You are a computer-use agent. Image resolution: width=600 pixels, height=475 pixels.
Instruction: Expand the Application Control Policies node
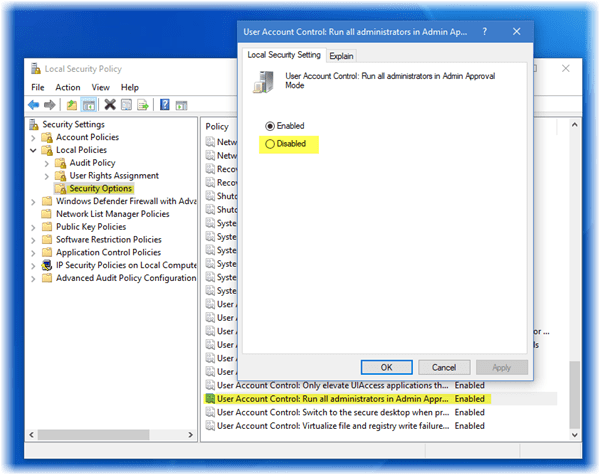(x=33, y=253)
